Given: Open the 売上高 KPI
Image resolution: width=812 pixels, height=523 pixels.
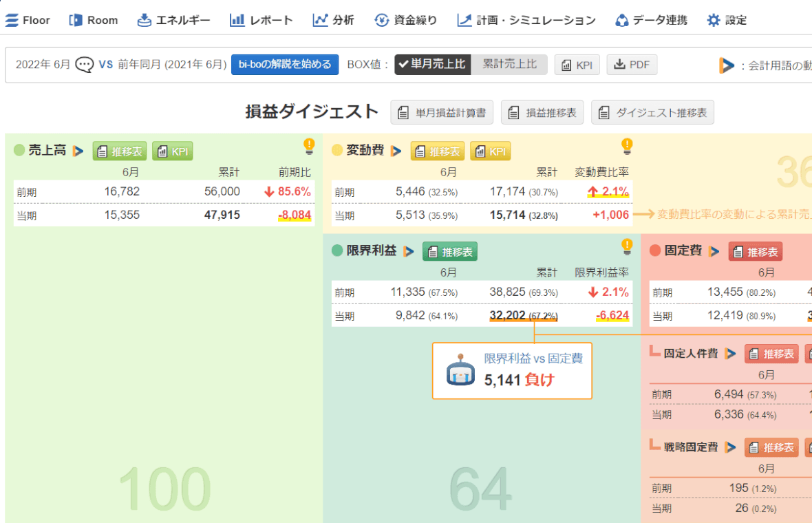Looking at the screenshot, I should tap(173, 151).
